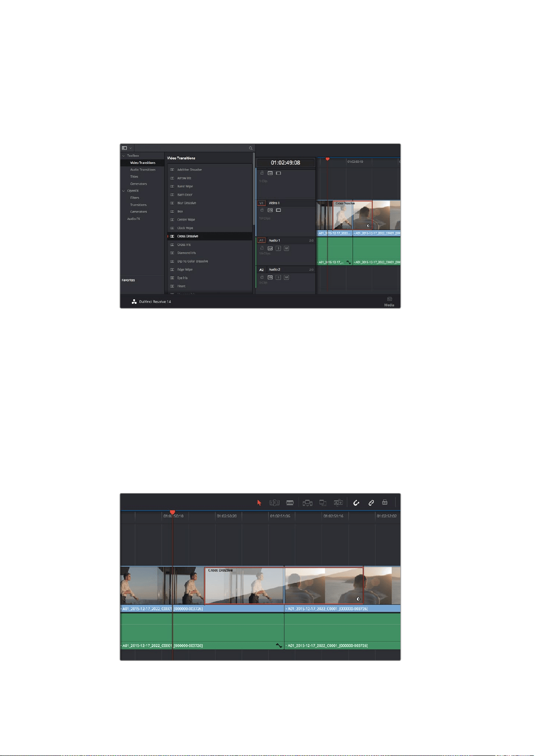This screenshot has width=535, height=756.
Task: Toggle auto select on Video 1 track
Action: pyautogui.click(x=270, y=210)
